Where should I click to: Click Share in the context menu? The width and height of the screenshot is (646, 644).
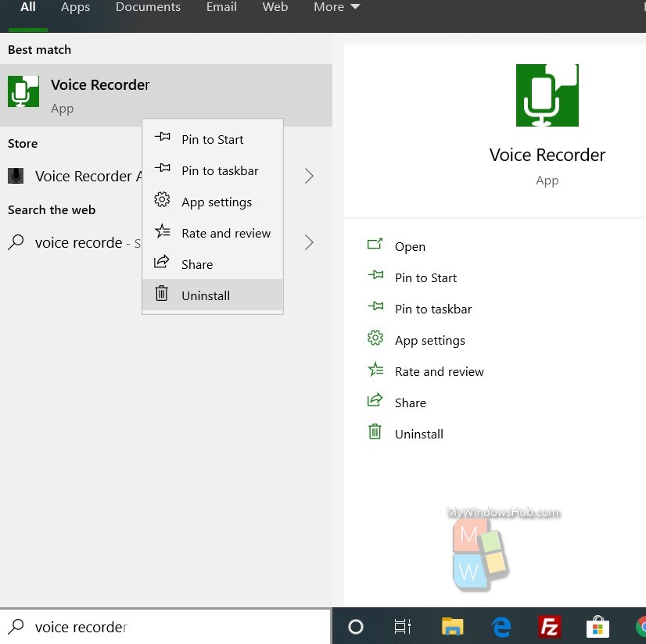(x=213, y=264)
